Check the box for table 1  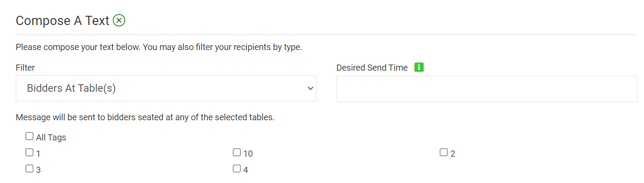pos(29,153)
